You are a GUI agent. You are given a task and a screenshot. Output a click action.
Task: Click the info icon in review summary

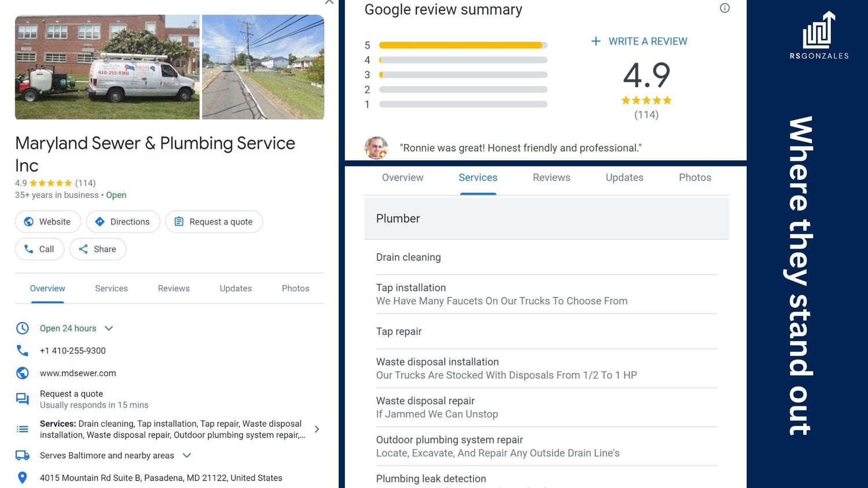(x=724, y=8)
